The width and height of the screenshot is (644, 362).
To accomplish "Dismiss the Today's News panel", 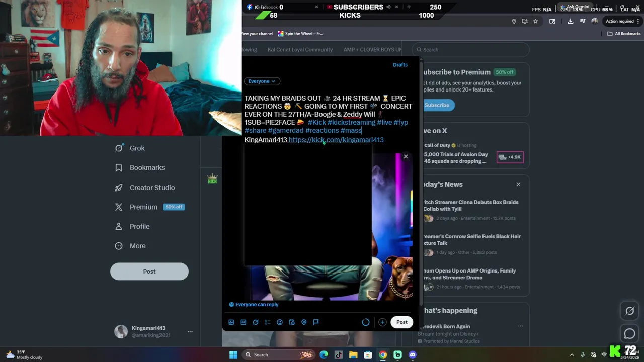I will (x=518, y=184).
